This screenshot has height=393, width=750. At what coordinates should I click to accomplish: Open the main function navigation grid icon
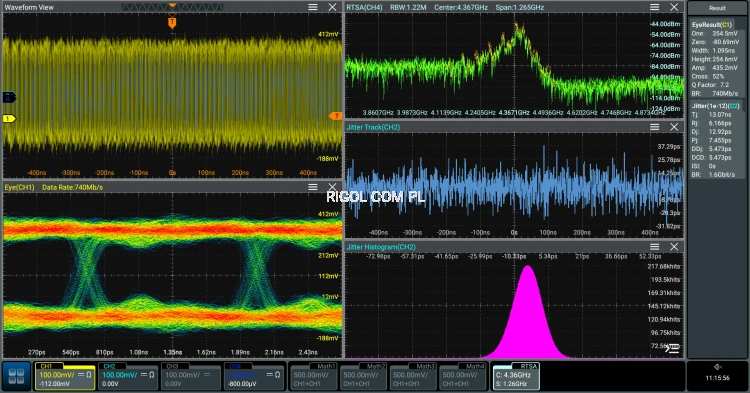pos(16,376)
